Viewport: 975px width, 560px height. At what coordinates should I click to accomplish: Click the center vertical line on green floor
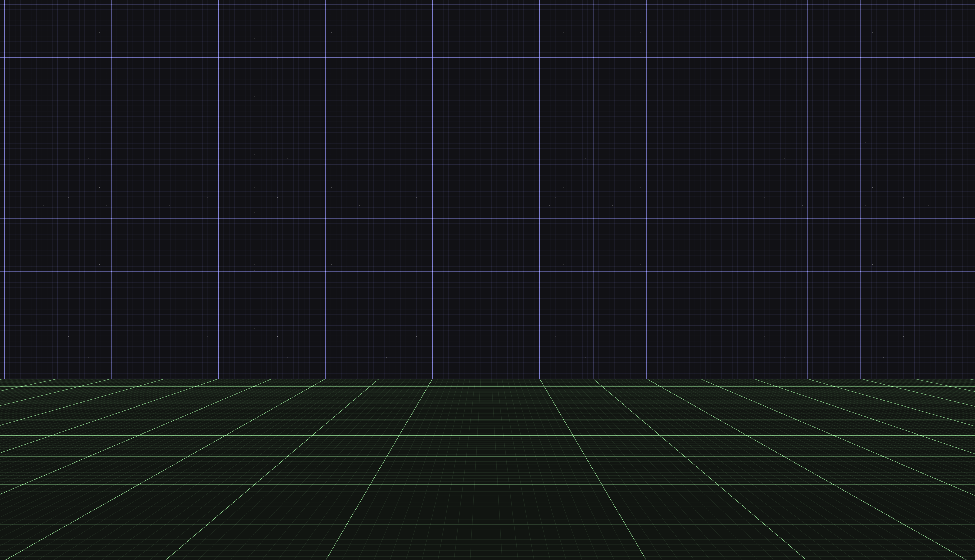click(486, 469)
